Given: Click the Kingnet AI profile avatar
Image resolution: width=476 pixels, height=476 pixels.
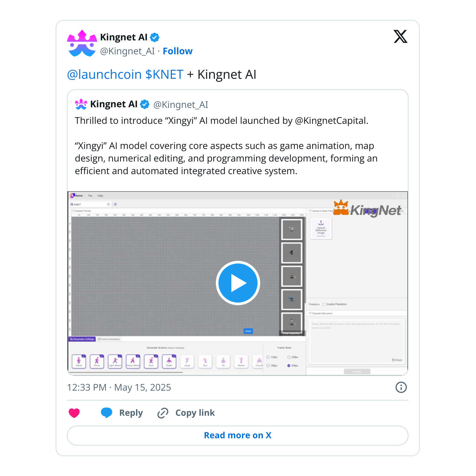Looking at the screenshot, I should 82,44.
